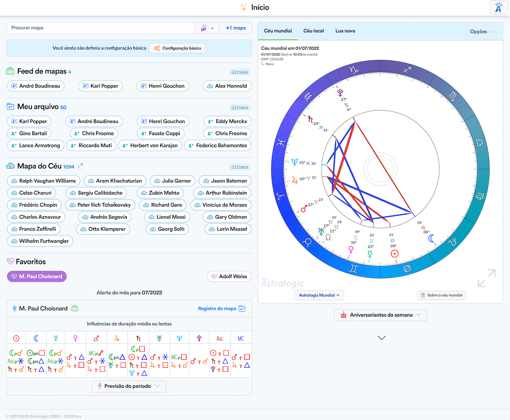Viewport: 510px width, 420px height.
Task: Click the green feed icon beside M. Paul Choisnard
Action: 74,309
